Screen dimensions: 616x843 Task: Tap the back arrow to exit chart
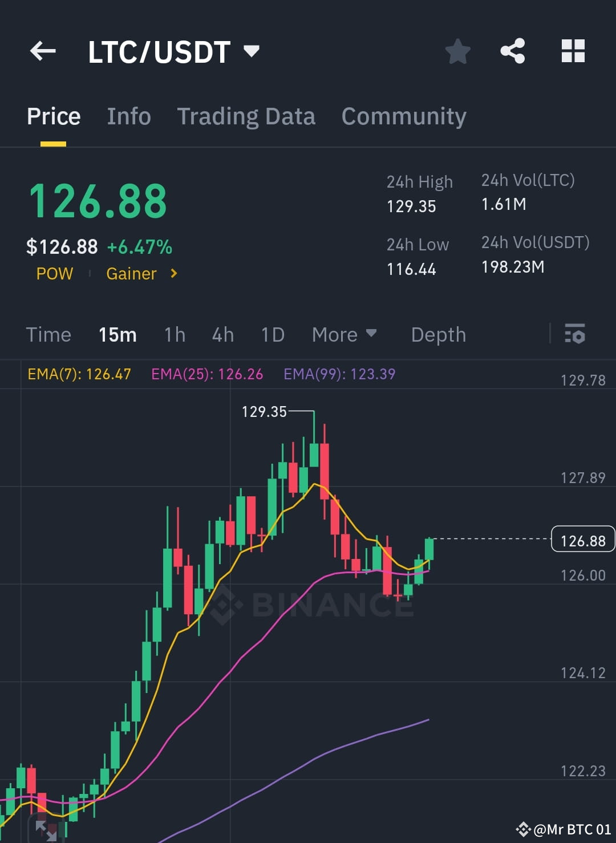[x=42, y=51]
